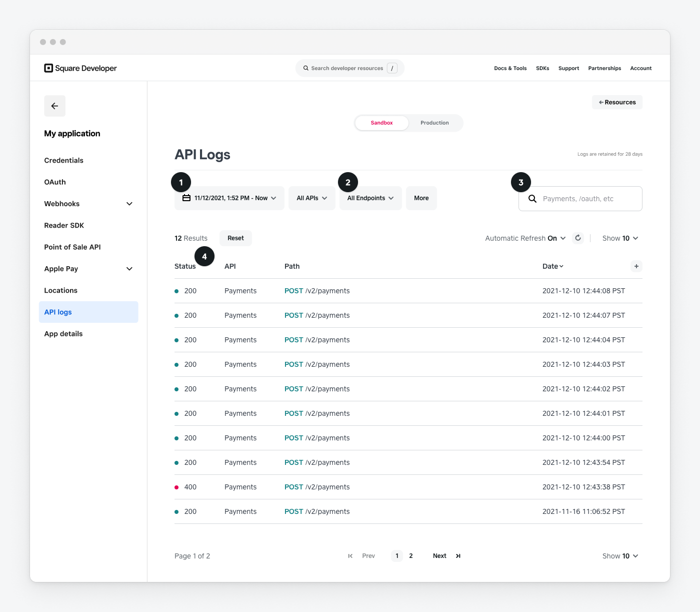Click the 12 Results label
700x612 pixels.
(x=191, y=238)
